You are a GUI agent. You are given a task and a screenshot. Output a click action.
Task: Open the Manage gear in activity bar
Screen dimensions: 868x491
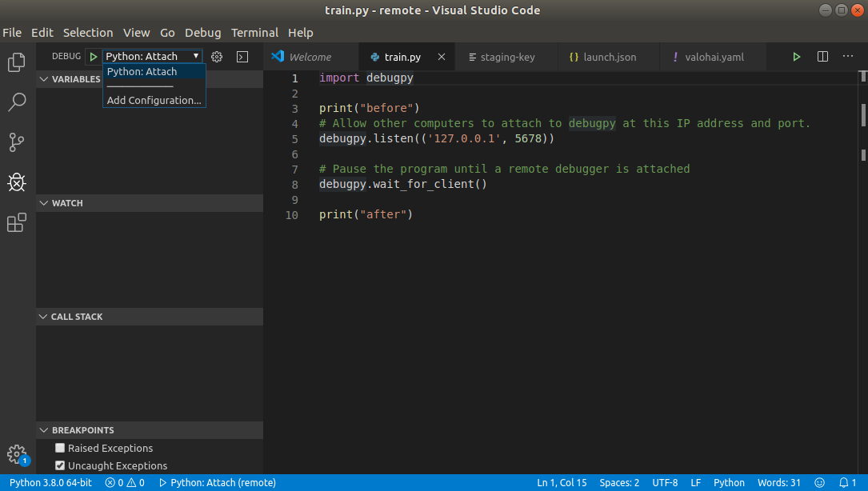click(x=17, y=454)
